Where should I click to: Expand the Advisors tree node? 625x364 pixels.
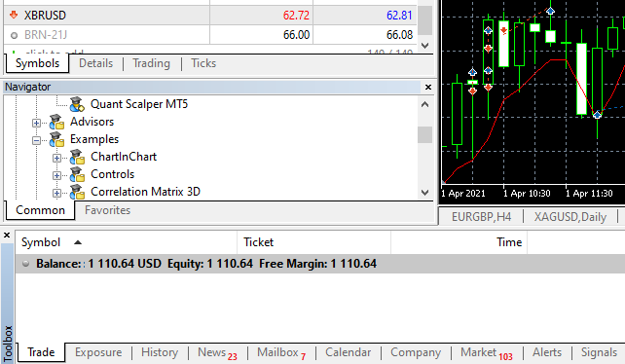[x=36, y=123]
